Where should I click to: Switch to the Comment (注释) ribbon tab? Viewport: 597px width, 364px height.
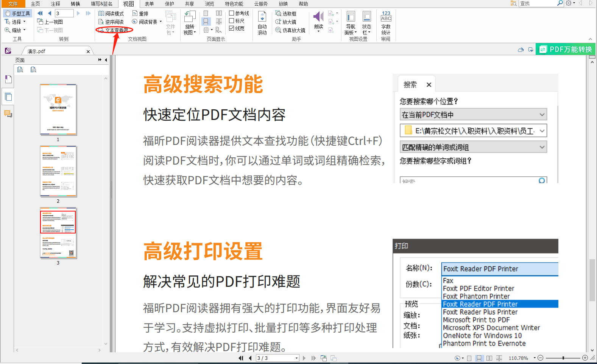[x=56, y=4]
